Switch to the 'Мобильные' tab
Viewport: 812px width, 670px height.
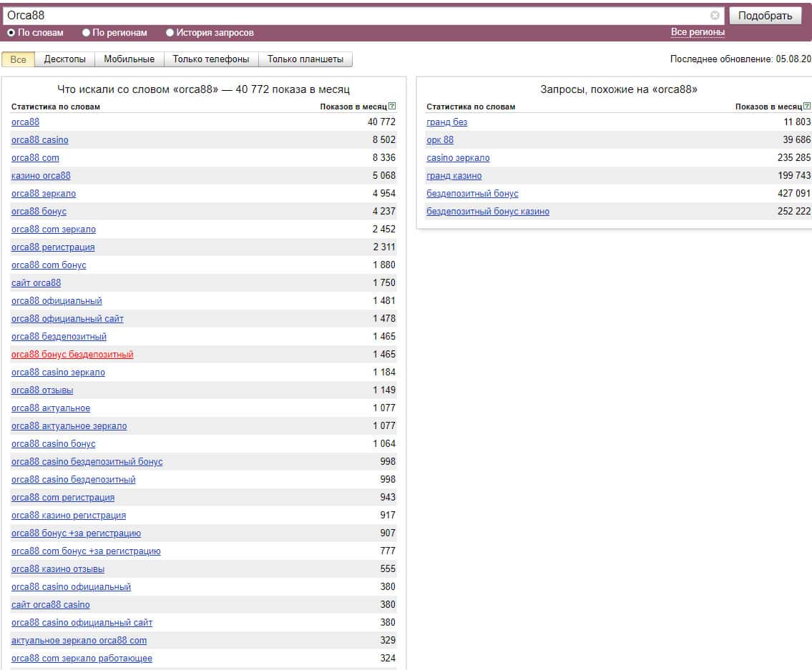129,59
